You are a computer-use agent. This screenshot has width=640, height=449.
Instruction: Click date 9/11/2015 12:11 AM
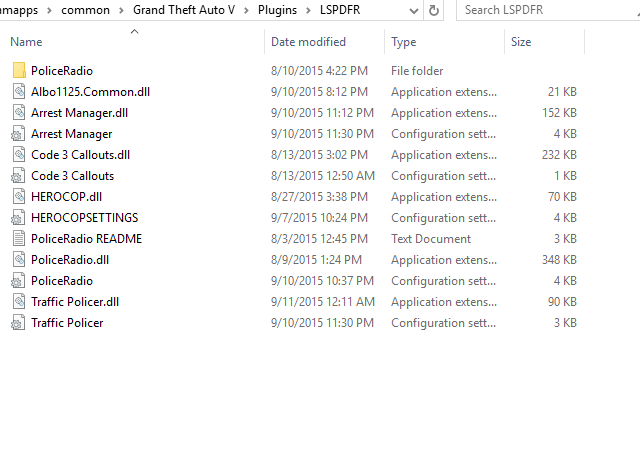point(323,302)
